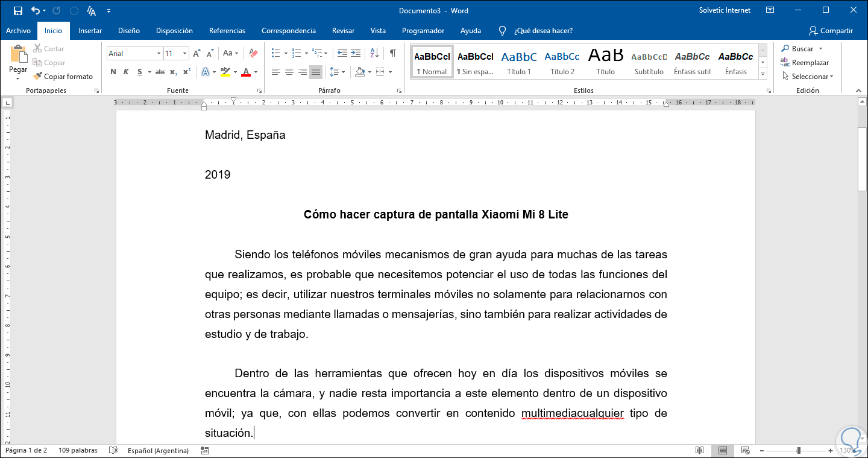This screenshot has width=868, height=458.
Task: Show or hide paragraph marks
Action: (393, 53)
